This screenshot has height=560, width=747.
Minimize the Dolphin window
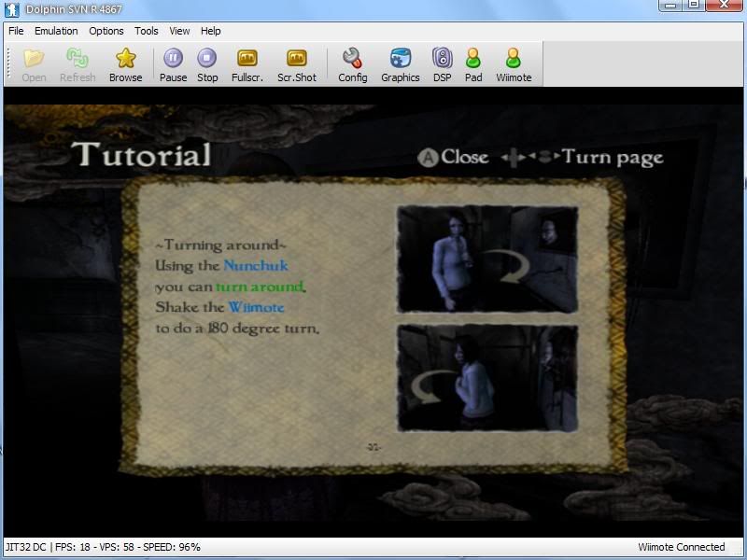click(670, 5)
